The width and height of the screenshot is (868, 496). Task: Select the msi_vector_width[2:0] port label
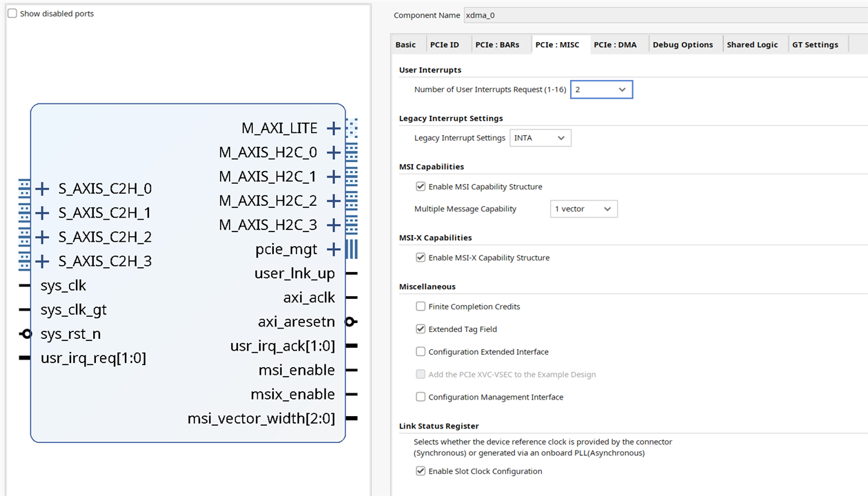[x=261, y=418]
